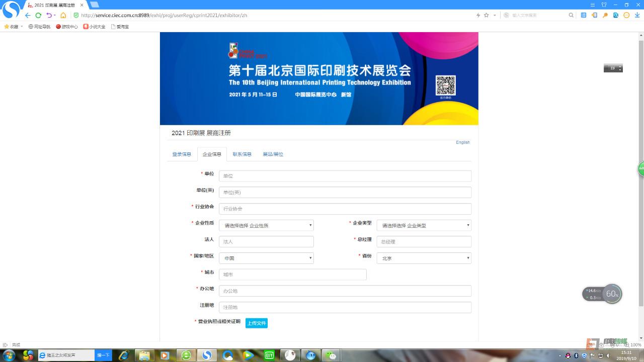The width and height of the screenshot is (644, 362).
Task: Open the 省份 dropdown showing 北京
Action: tap(424, 258)
